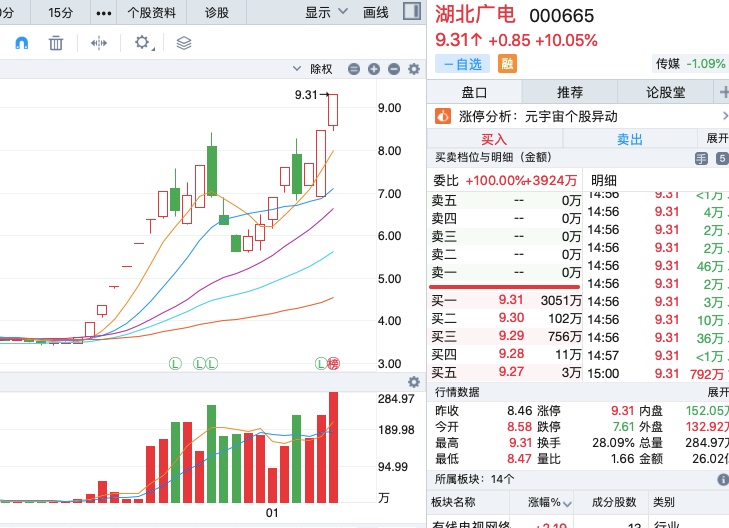The image size is (729, 528).
Task: Open the 涨幅% sort dropdown arrow
Action: (x=567, y=503)
